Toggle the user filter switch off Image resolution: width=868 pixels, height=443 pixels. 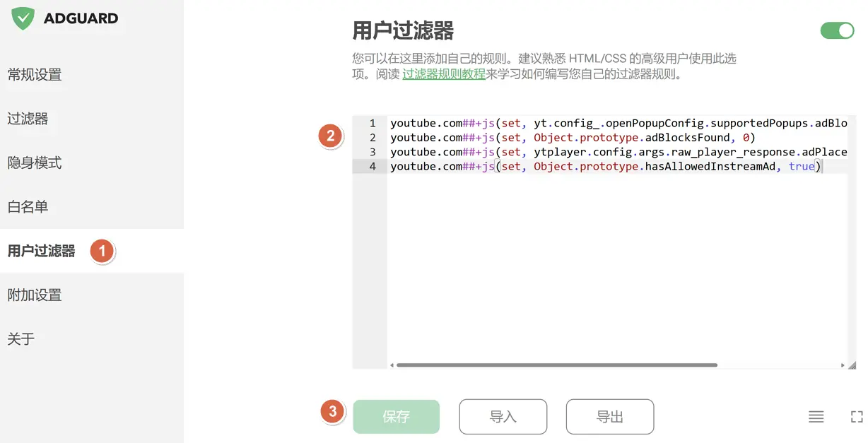pyautogui.click(x=838, y=30)
